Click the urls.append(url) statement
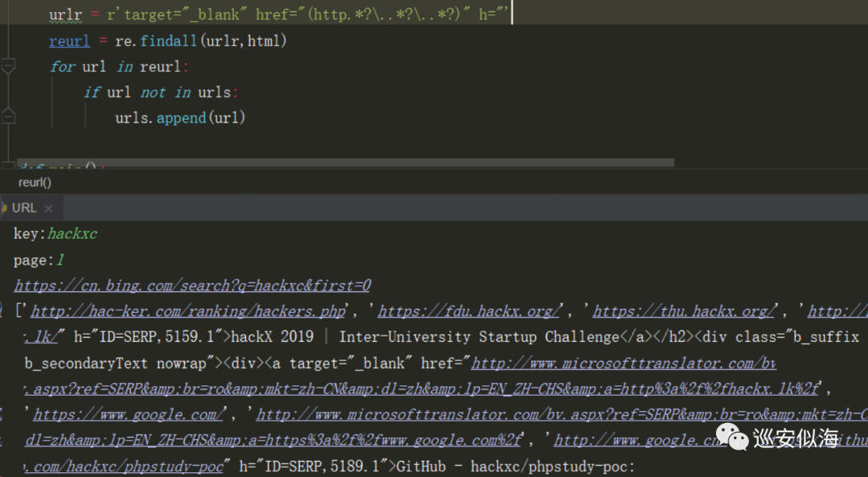 [x=180, y=117]
